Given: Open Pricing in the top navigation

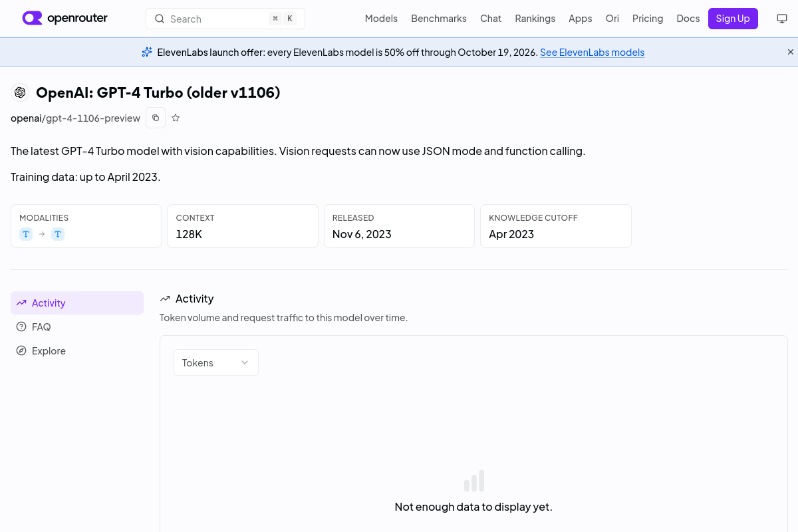Looking at the screenshot, I should [648, 19].
